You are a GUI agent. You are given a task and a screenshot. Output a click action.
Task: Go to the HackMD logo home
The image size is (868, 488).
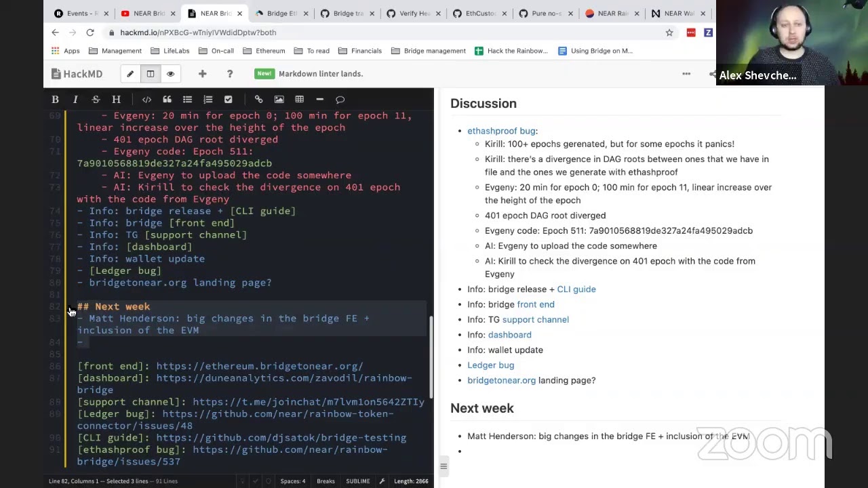(x=77, y=74)
